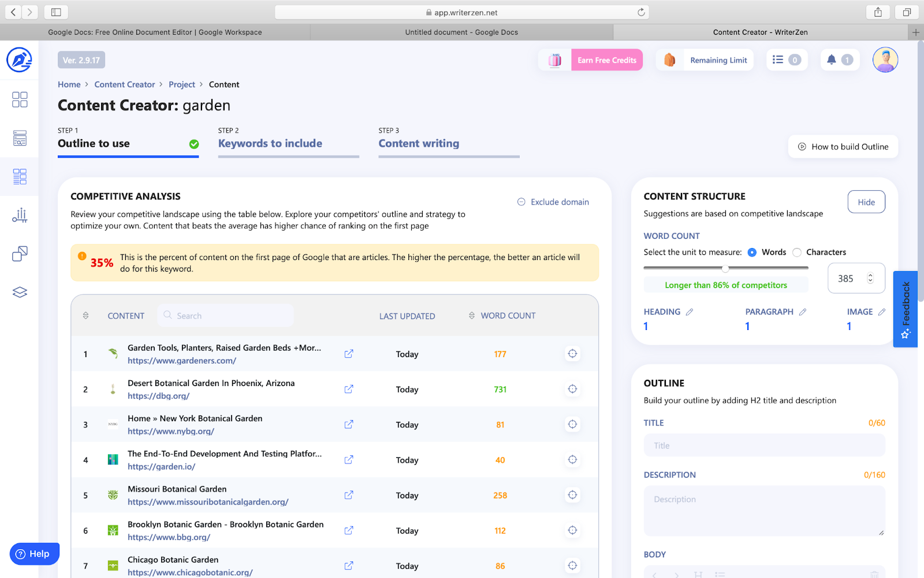Click the Earn Free Credits button

pos(607,60)
